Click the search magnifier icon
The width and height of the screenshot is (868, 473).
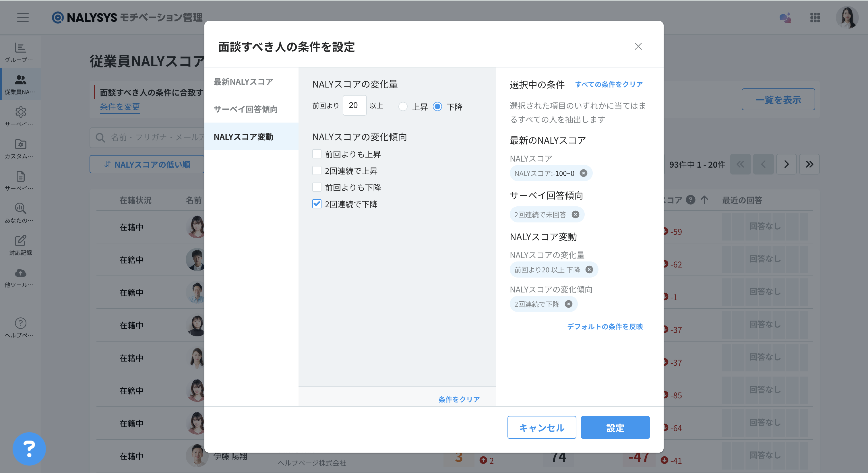[x=100, y=137]
